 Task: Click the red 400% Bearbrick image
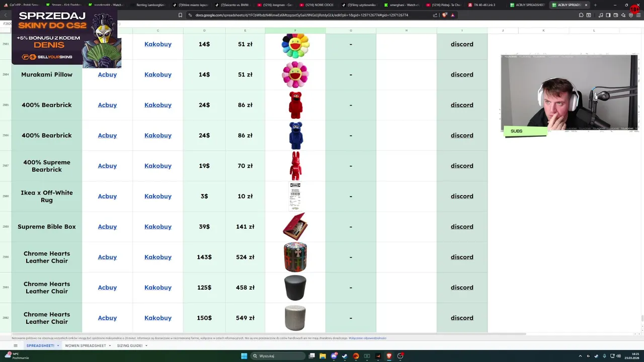295,105
